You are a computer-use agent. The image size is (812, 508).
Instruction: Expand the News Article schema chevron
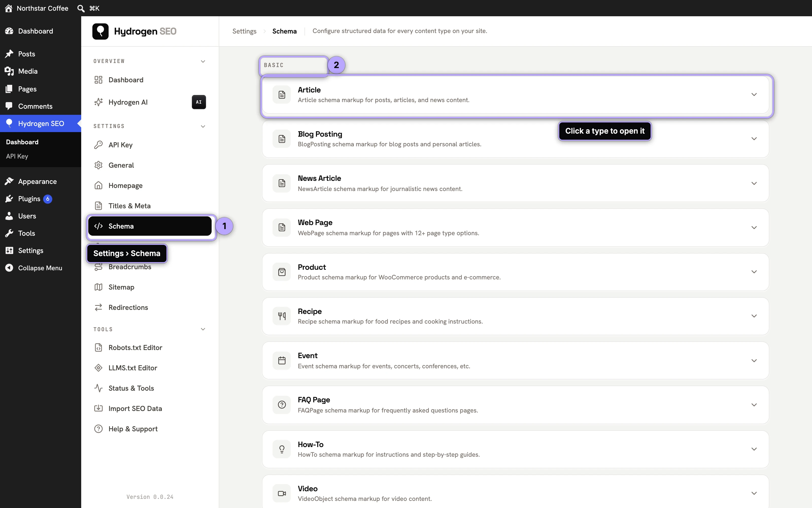(x=754, y=183)
